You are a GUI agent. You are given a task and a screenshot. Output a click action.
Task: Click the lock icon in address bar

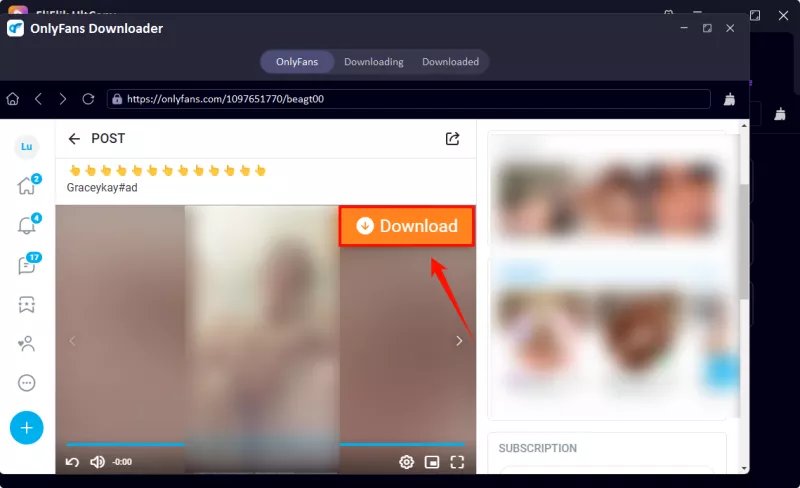coord(117,99)
